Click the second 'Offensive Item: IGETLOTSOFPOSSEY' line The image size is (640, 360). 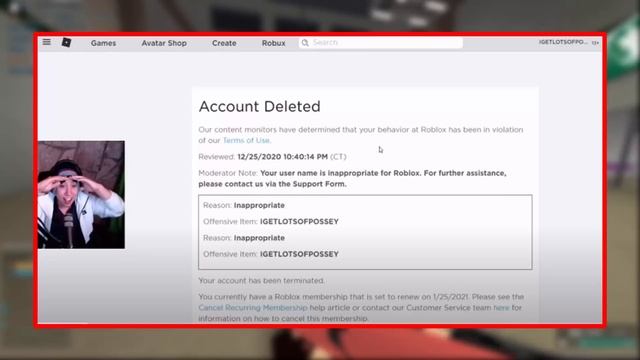[x=271, y=254]
